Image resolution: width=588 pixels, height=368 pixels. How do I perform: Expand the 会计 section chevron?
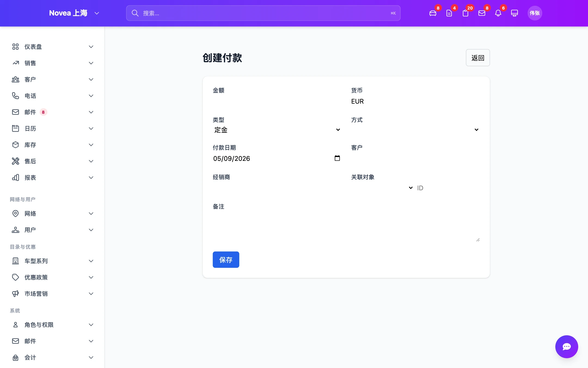pos(91,357)
